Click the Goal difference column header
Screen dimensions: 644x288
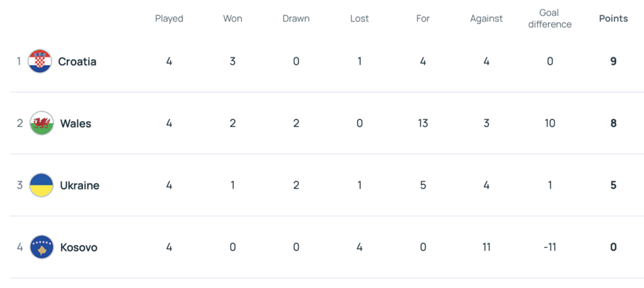[x=550, y=18]
